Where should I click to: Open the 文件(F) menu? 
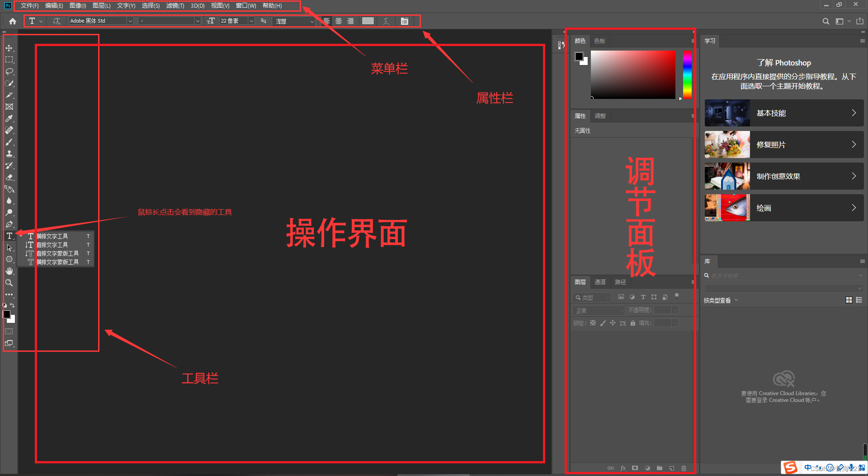click(x=29, y=6)
